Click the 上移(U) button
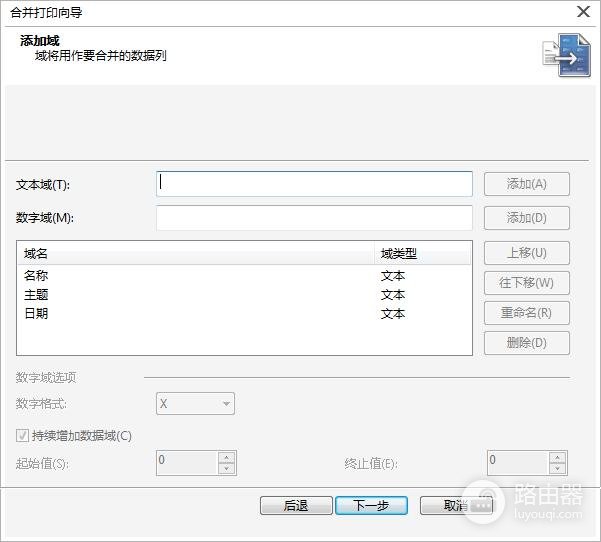 (527, 253)
